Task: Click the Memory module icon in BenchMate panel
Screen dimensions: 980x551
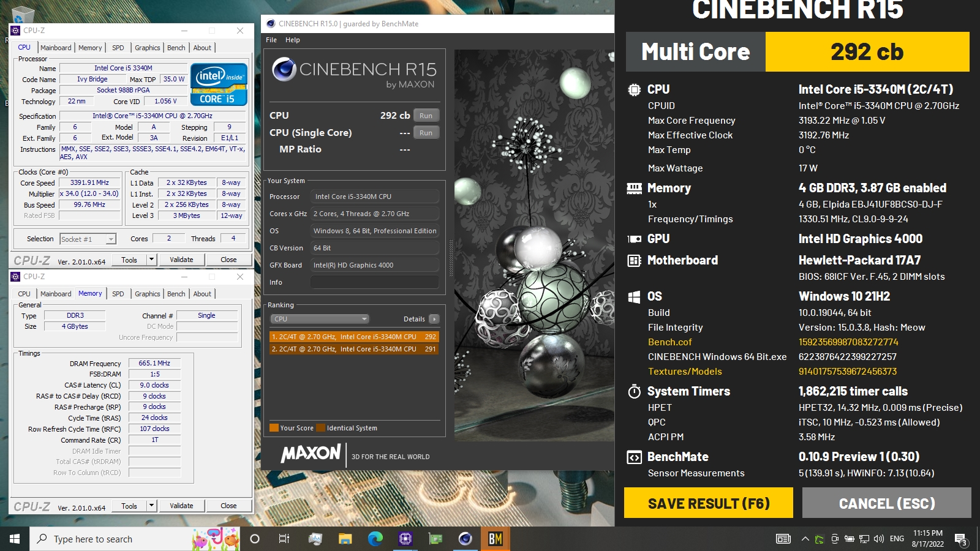Action: point(635,188)
